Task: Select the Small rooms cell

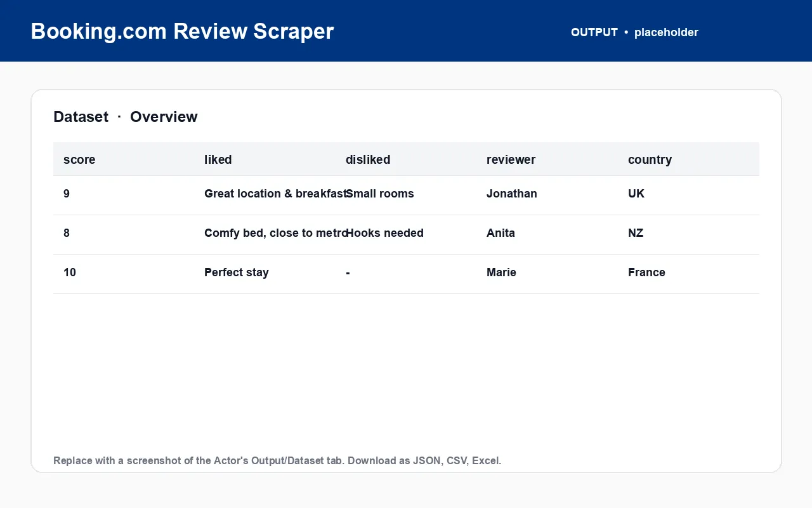Action: 380,194
